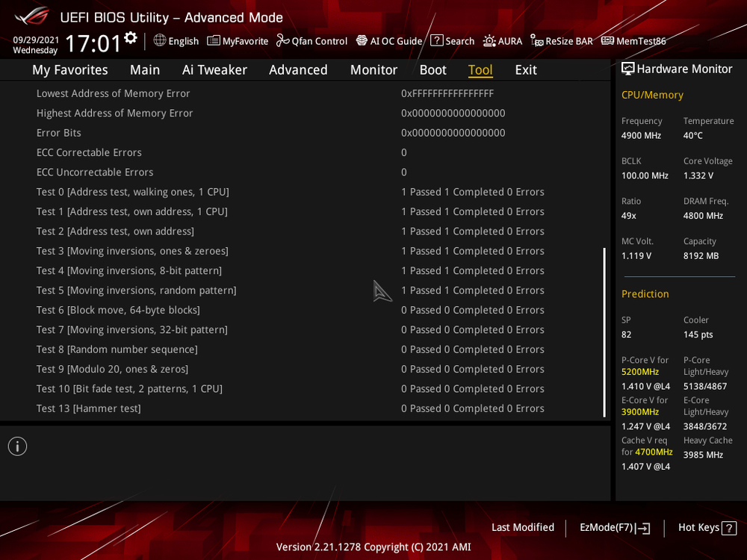
Task: Select Test 13 Hammer test row
Action: [303, 408]
